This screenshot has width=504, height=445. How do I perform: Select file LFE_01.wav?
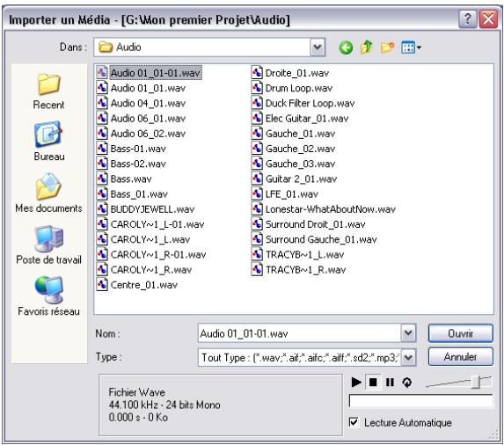(x=285, y=193)
